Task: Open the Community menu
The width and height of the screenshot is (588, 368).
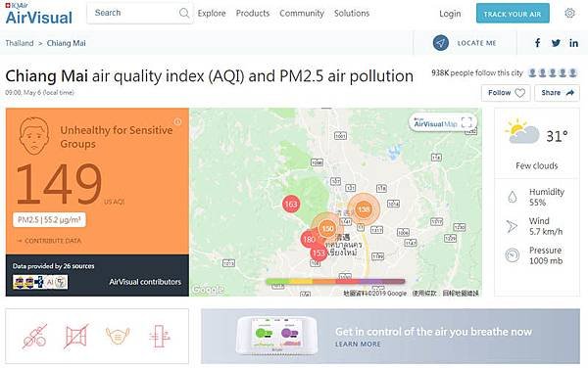Action: point(302,13)
